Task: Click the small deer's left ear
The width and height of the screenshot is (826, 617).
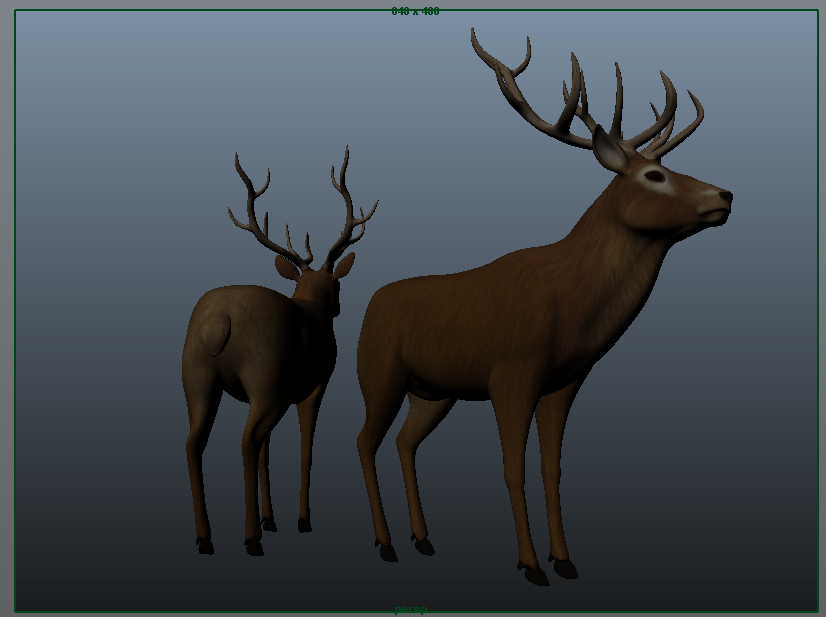Action: coord(287,267)
